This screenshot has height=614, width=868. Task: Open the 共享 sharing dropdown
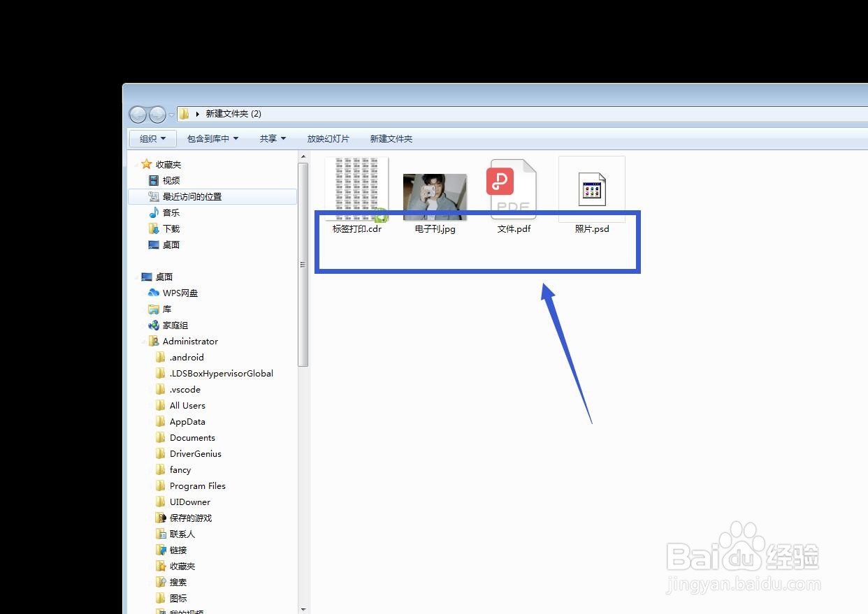[272, 138]
